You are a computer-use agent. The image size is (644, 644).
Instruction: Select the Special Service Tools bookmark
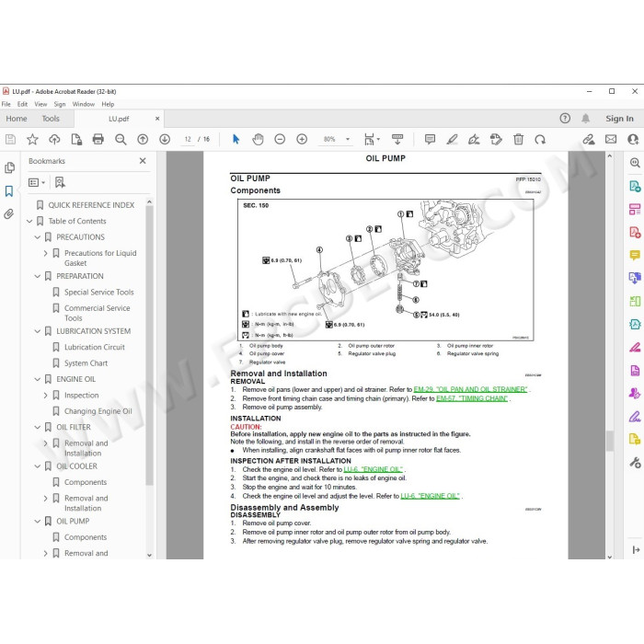click(99, 292)
